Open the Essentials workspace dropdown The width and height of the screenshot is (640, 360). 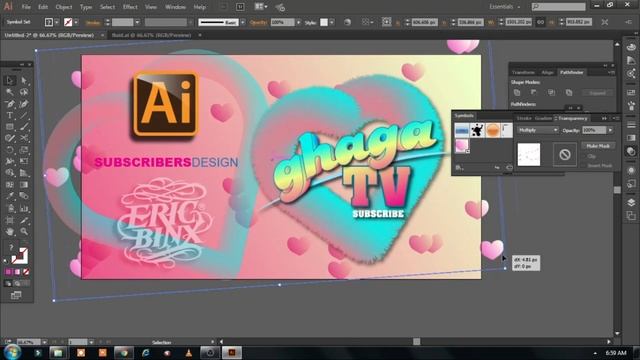pyautogui.click(x=505, y=7)
